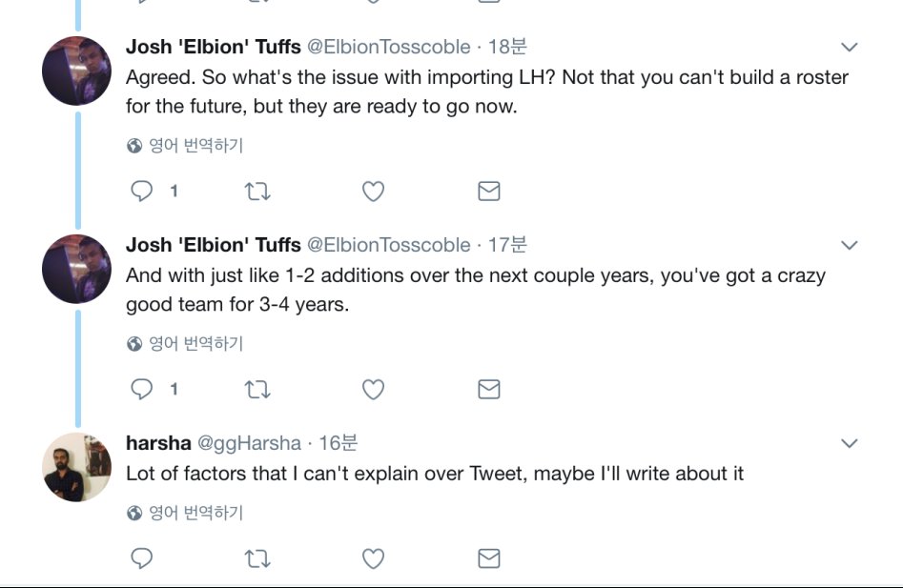The width and height of the screenshot is (903, 588).
Task: Translate the "importing LH" tweet with 영어 번역하기
Action: [195, 146]
